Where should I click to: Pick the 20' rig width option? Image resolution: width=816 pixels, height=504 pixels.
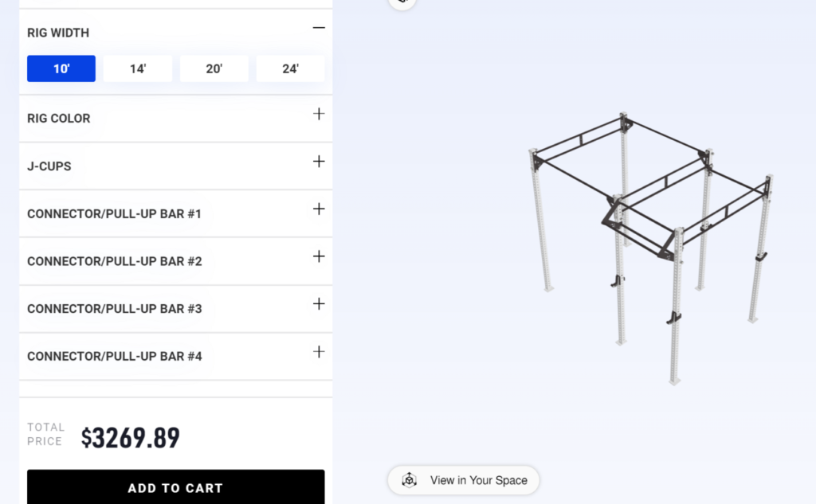[x=214, y=68]
